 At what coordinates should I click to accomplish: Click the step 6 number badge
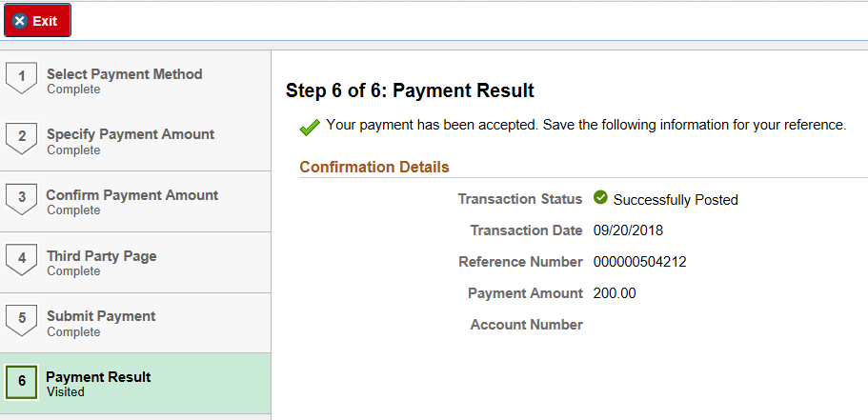[21, 381]
